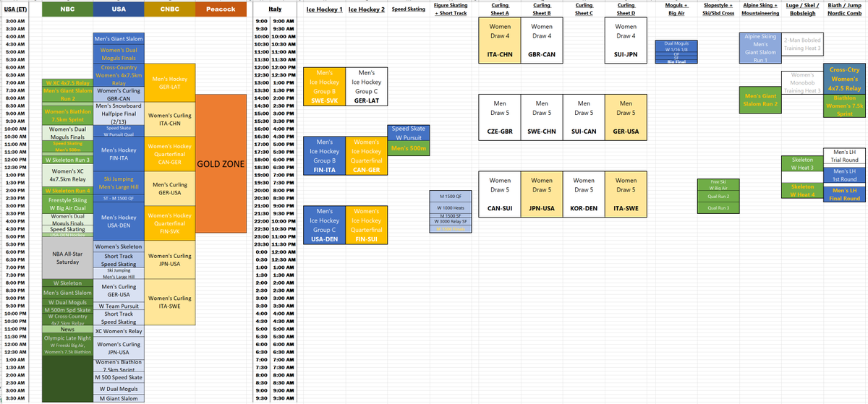The height and width of the screenshot is (404, 868).
Task: Click Ice Hockey 1 'Group C USA-DEN' block
Action: [325, 225]
